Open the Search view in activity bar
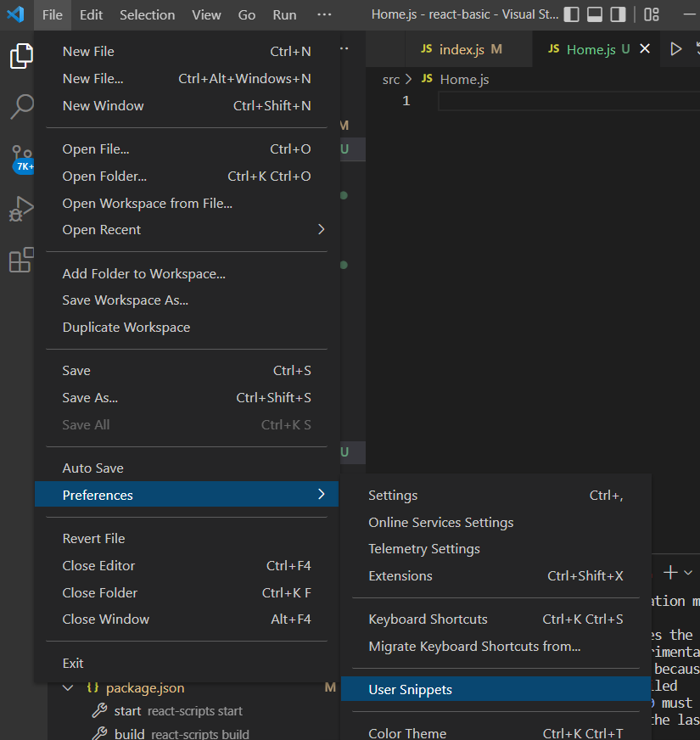This screenshot has width=700, height=740. [x=21, y=107]
